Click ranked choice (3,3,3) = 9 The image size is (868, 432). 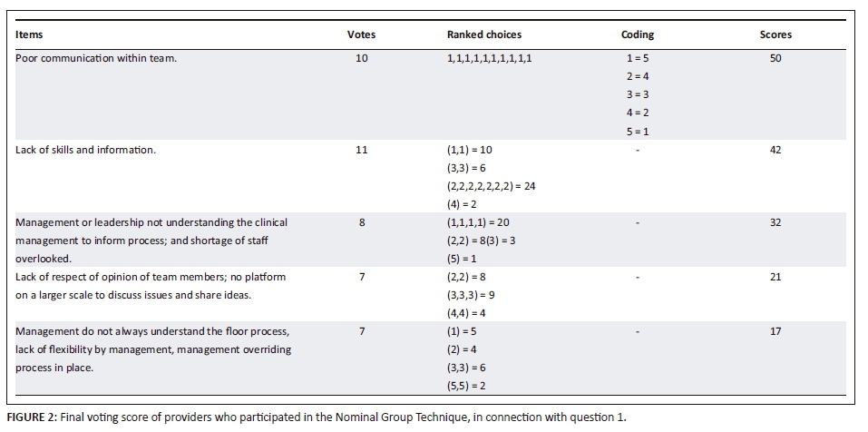click(x=463, y=295)
